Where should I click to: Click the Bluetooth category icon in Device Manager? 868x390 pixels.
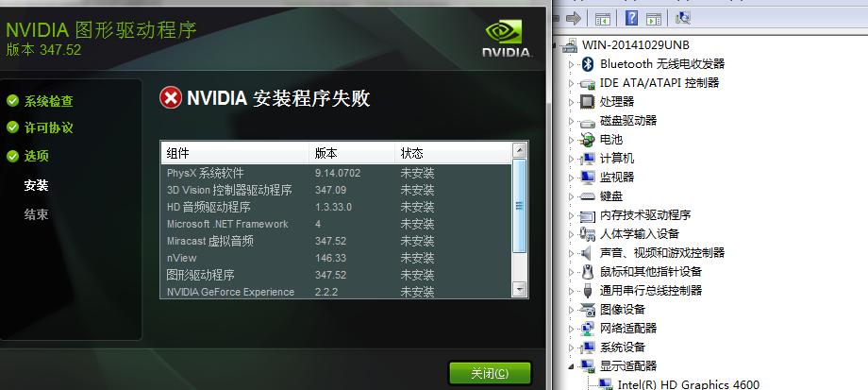point(588,64)
